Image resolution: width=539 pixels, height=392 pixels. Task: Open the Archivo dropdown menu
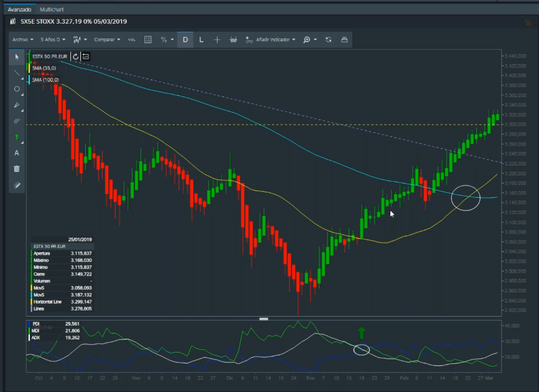click(x=22, y=39)
